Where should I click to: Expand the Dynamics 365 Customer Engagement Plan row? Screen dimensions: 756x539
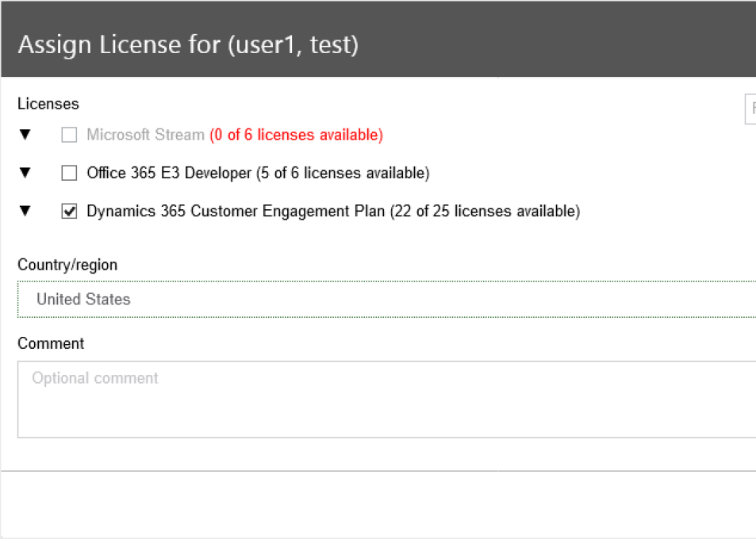pos(25,211)
